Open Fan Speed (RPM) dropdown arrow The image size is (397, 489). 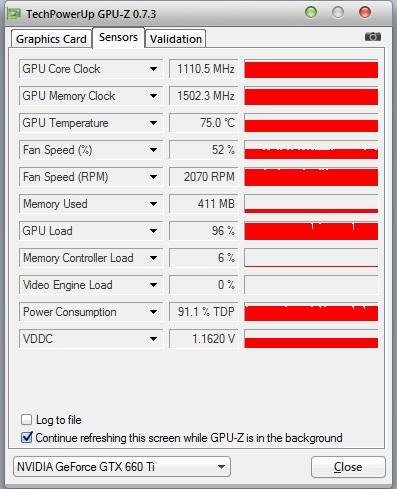coord(153,177)
